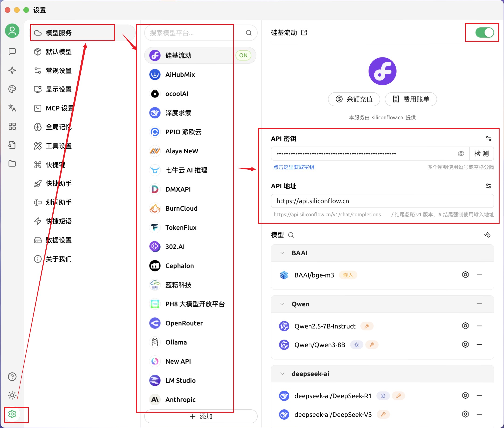Click the API 地址 input field
The height and width of the screenshot is (428, 504).
click(x=382, y=201)
